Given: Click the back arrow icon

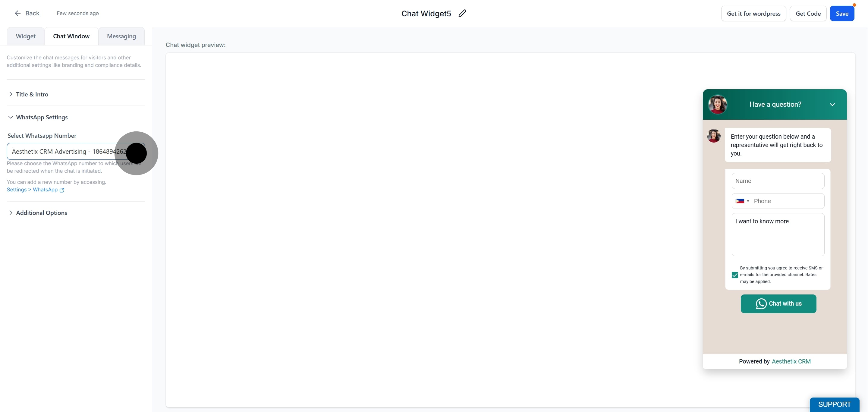Looking at the screenshot, I should coord(17,13).
